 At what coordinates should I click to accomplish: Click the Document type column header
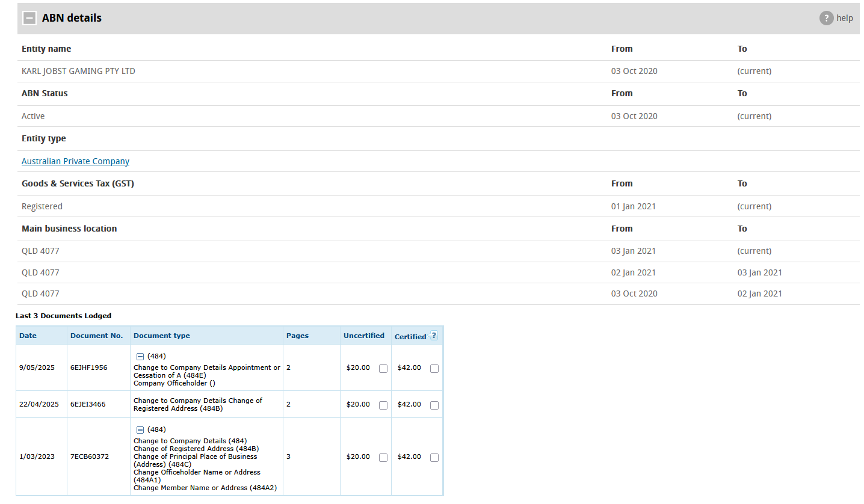click(161, 336)
